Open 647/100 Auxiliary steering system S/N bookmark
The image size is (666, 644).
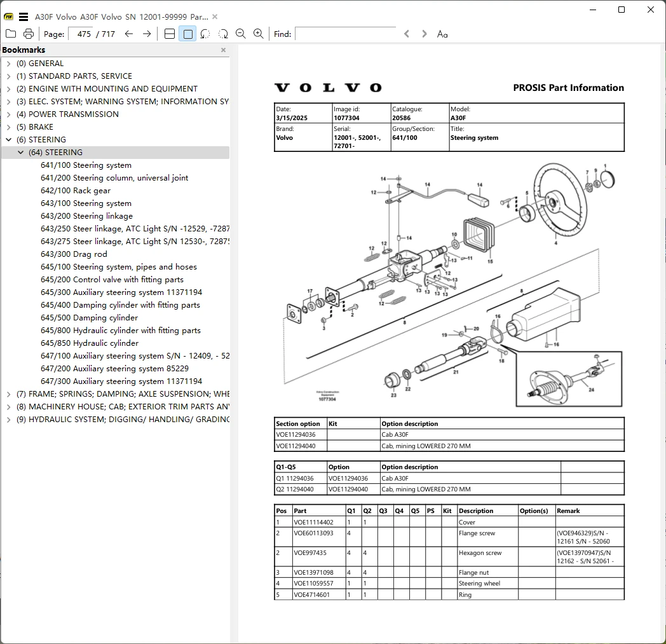click(x=135, y=357)
